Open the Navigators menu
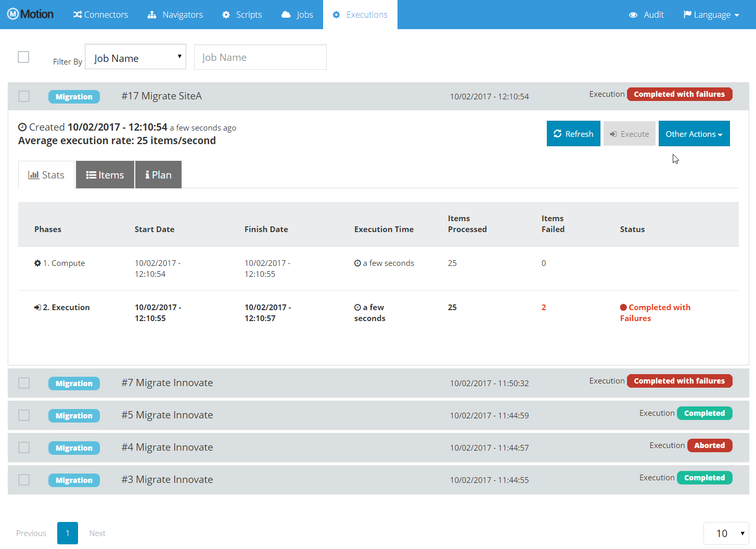756x549 pixels. [x=175, y=15]
